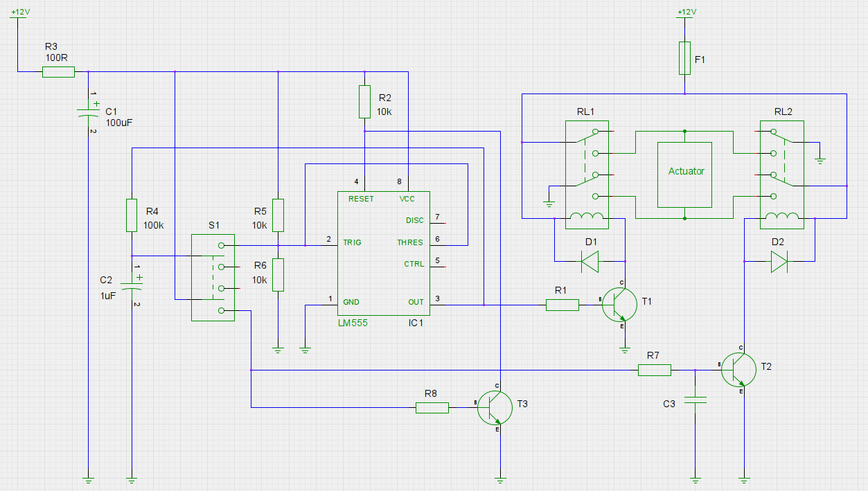The width and height of the screenshot is (868, 491).
Task: Click the R8 designator label
Action: 431,393
